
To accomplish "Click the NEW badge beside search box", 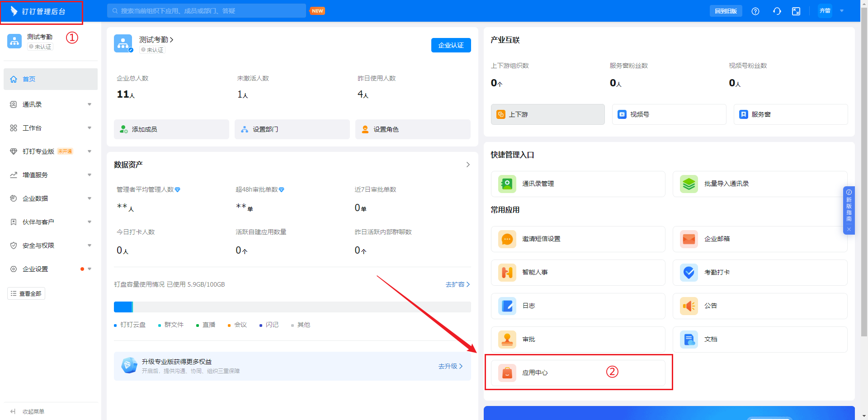I will (318, 11).
